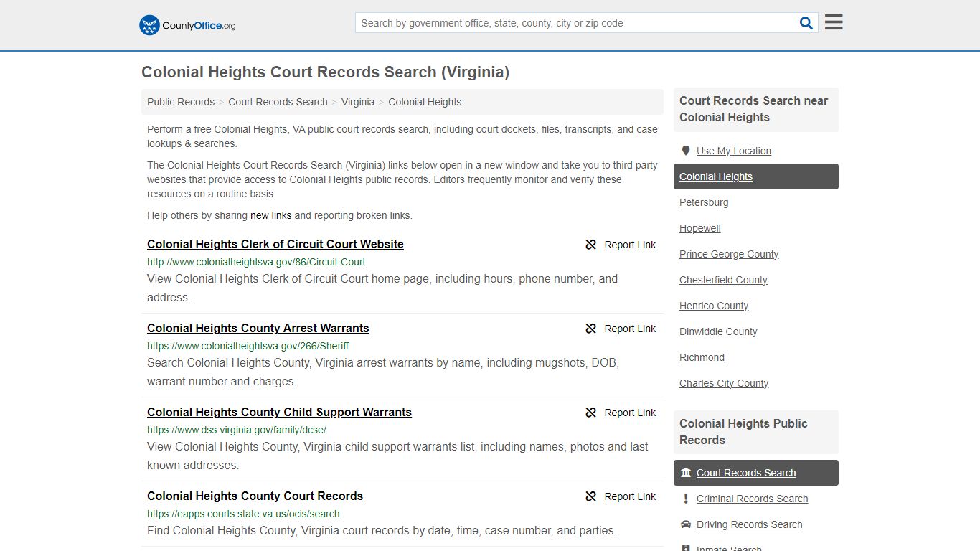Click the location pin icon
Image resolution: width=980 pixels, height=551 pixels.
686,151
